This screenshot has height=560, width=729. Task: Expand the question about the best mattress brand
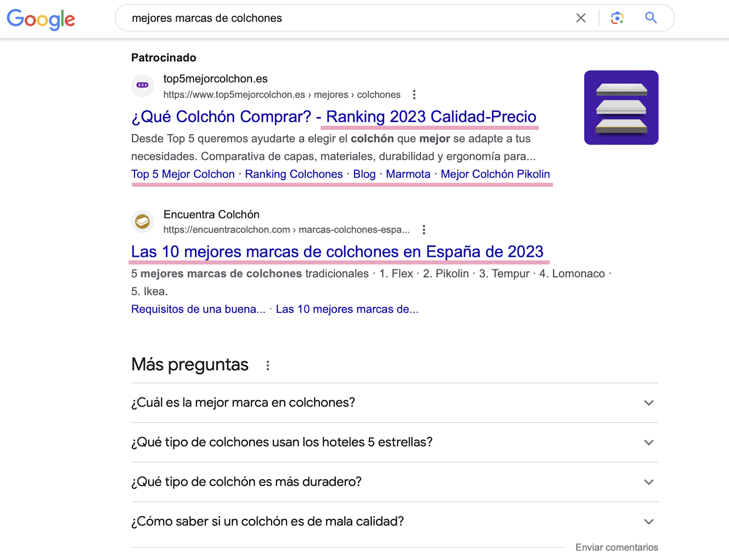(x=649, y=403)
